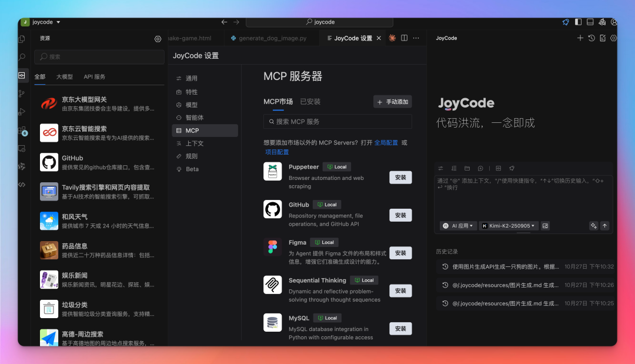Close the JoyCode 设置 tab
Screen dimensions: 635x364
(379, 38)
